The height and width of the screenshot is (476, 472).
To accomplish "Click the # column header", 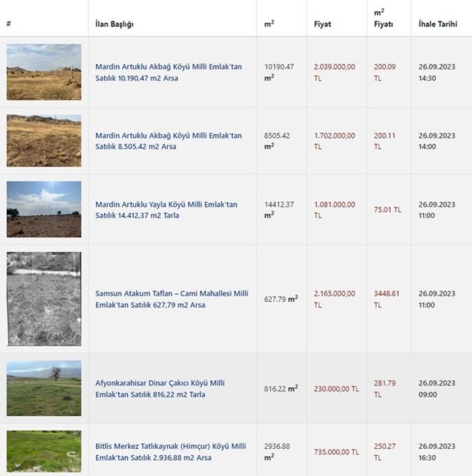I will click(x=8, y=24).
